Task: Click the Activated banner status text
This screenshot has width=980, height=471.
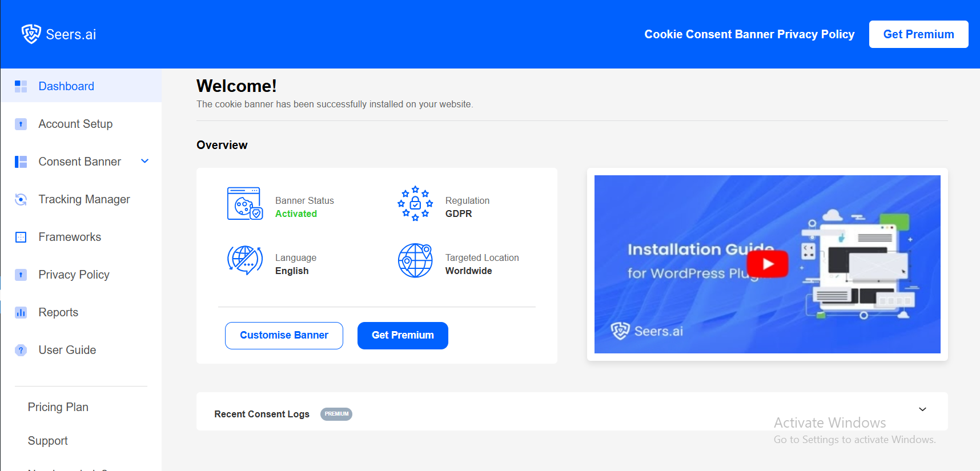Action: coord(296,214)
